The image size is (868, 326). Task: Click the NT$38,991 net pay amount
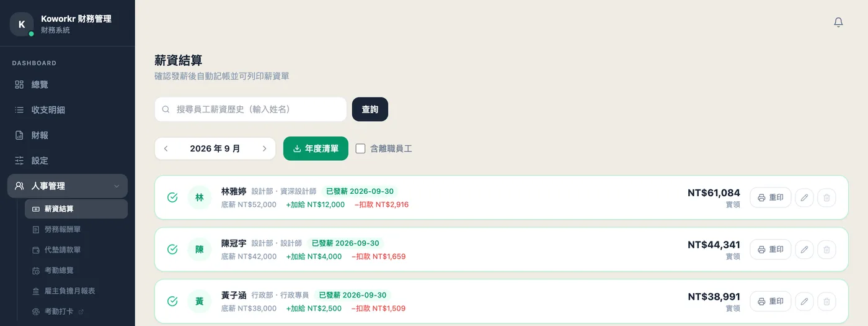coord(714,297)
